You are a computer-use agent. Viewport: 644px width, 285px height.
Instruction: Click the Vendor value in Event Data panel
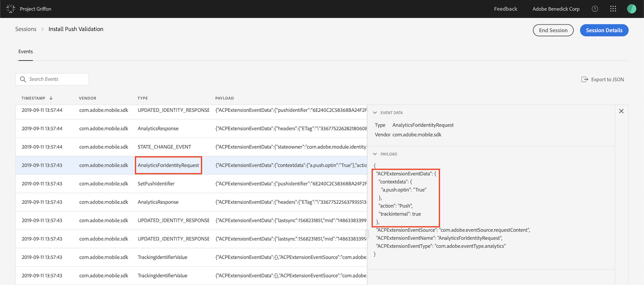(417, 135)
